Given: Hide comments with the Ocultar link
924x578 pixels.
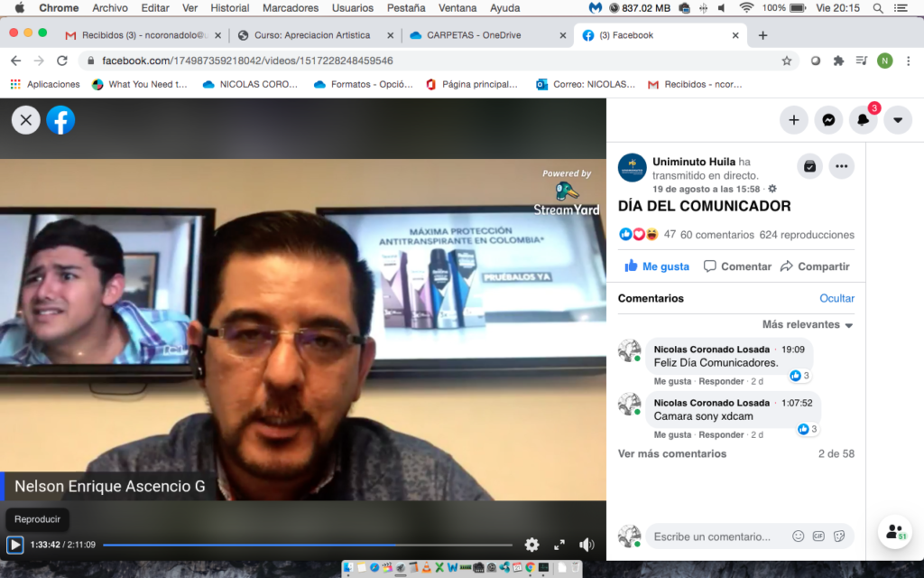Looking at the screenshot, I should coord(836,298).
